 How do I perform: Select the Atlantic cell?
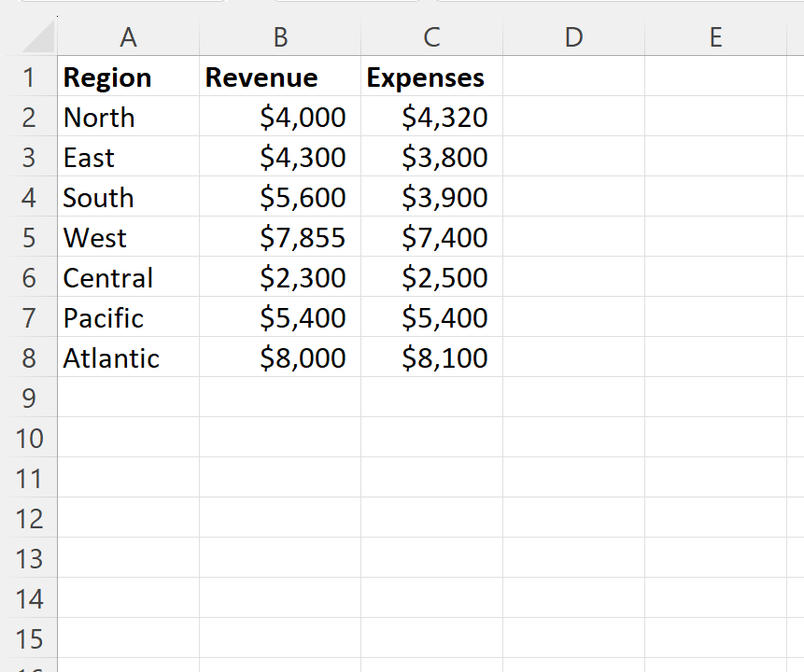tap(128, 357)
